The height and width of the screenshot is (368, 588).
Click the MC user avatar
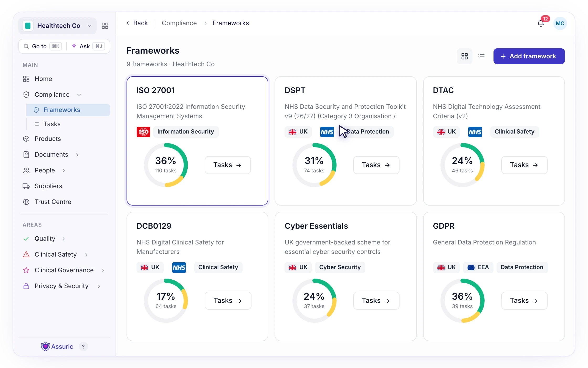click(560, 23)
